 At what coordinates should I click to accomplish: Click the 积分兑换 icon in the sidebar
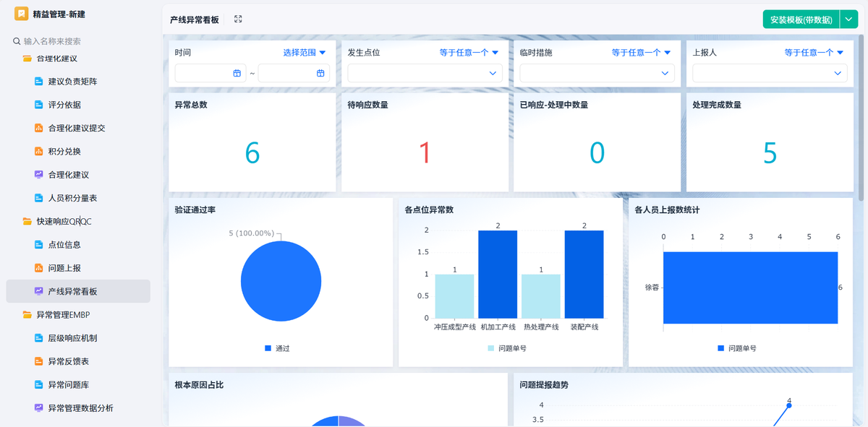[40, 151]
